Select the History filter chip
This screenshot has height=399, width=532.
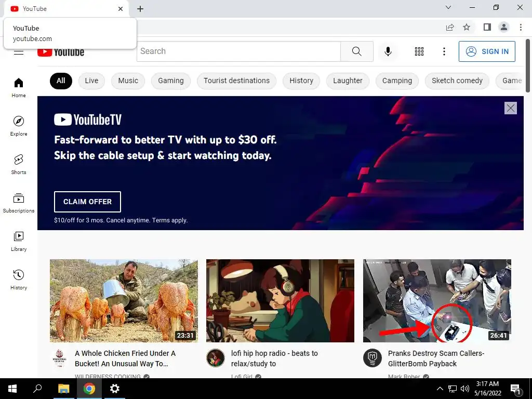click(x=301, y=81)
